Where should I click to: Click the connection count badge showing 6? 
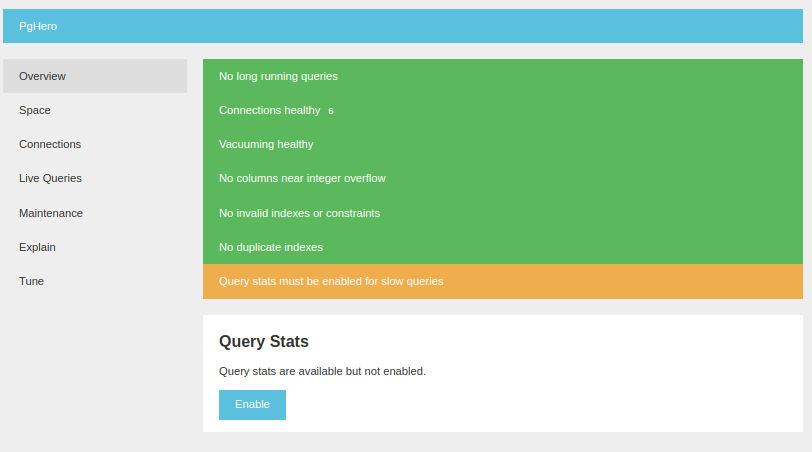pos(331,111)
